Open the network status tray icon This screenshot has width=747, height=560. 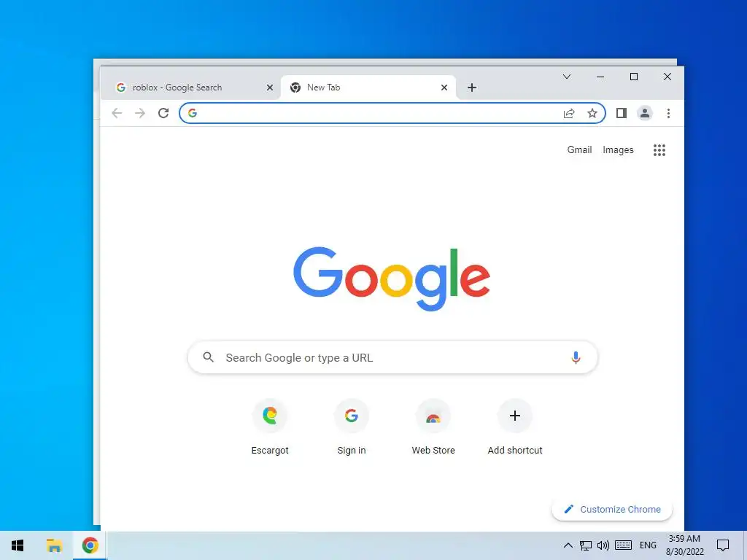(x=586, y=545)
